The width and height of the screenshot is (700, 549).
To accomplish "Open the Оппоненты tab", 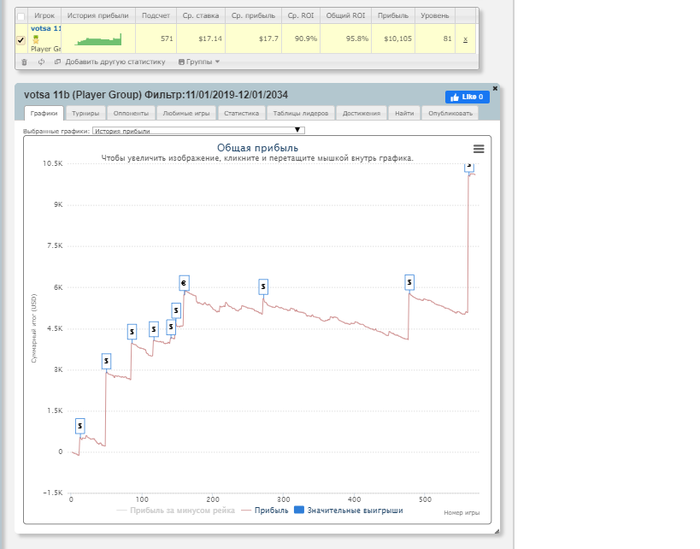I will pyautogui.click(x=131, y=113).
